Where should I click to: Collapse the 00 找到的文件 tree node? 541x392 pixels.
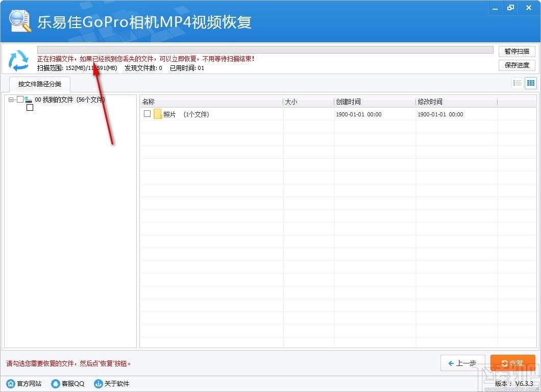click(x=11, y=100)
